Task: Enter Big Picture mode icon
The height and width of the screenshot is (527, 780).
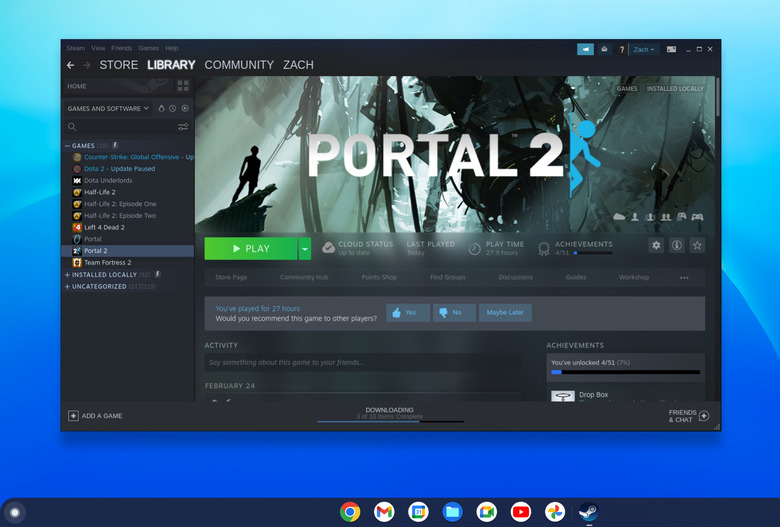Action: pos(671,49)
